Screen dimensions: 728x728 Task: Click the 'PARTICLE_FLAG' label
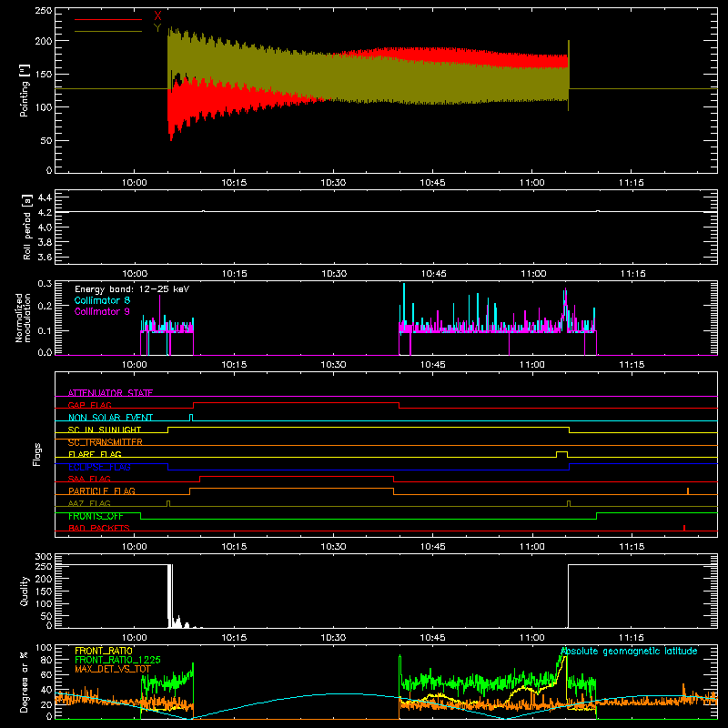click(102, 490)
